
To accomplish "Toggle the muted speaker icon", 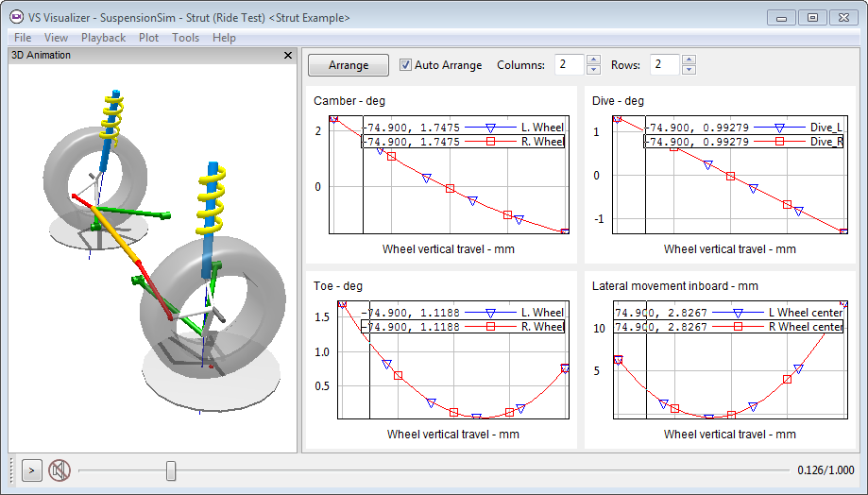I will 60,469.
